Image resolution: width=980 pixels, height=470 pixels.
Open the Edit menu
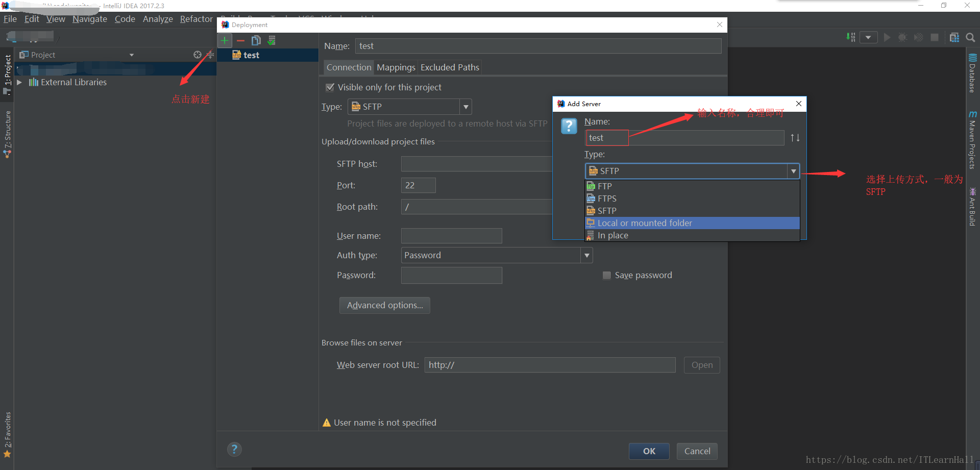(32, 19)
